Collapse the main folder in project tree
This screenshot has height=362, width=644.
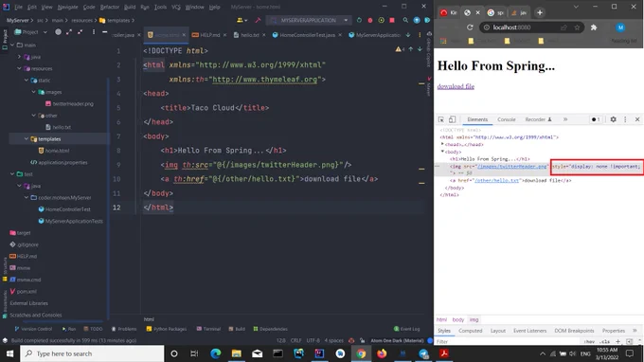[12, 45]
